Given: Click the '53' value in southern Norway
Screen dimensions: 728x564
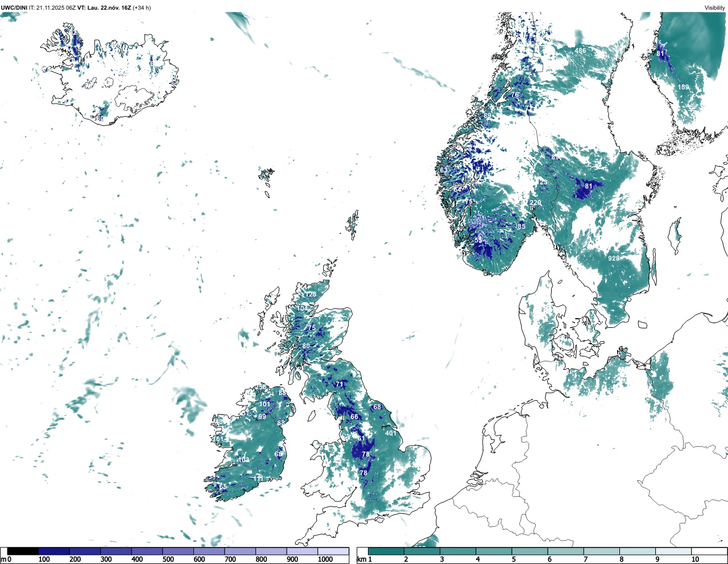Looking at the screenshot, I should [x=478, y=240].
